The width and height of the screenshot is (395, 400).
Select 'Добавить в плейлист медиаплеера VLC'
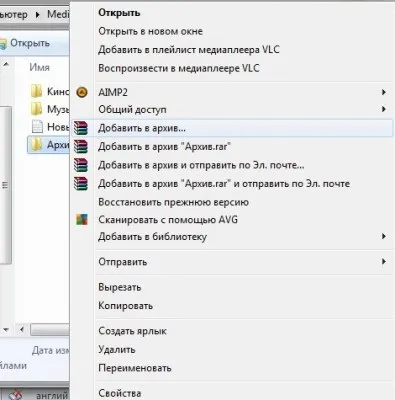(189, 50)
